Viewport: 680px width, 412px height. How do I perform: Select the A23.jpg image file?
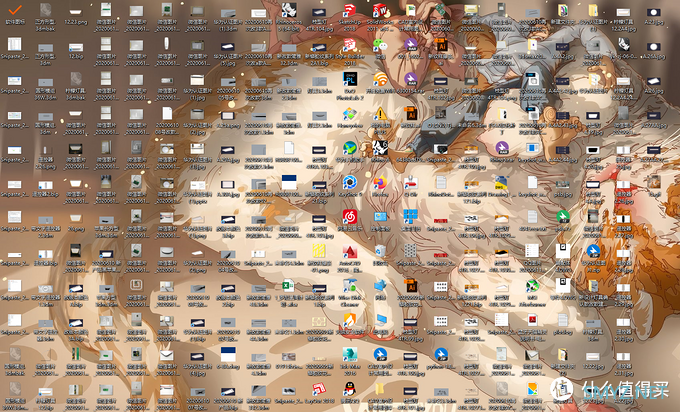[654, 12]
